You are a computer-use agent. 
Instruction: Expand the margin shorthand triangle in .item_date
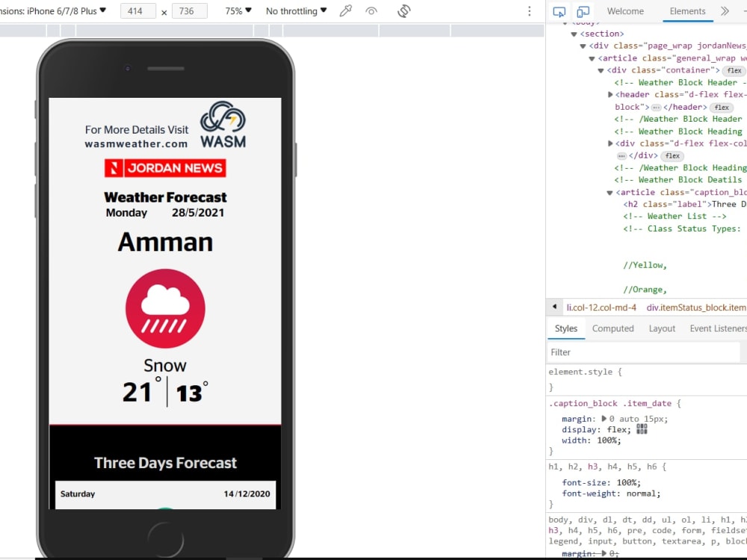[x=604, y=419]
